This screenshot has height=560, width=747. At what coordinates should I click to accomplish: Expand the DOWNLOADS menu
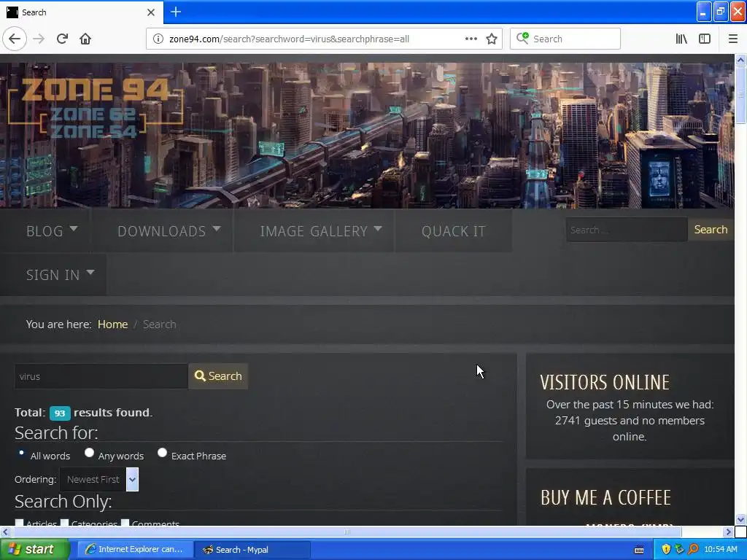169,231
